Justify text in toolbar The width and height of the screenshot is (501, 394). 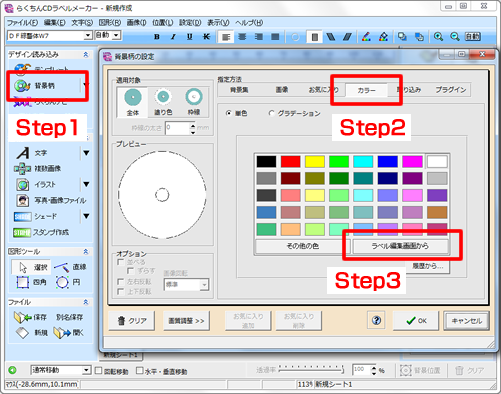click(x=275, y=37)
